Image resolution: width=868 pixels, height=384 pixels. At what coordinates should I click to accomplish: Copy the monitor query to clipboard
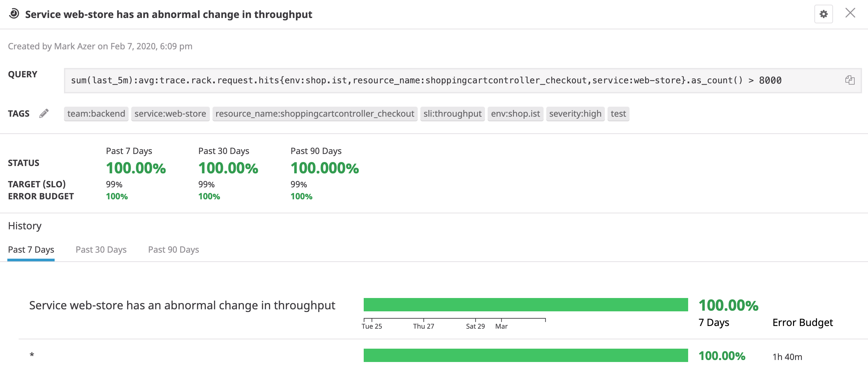[850, 80]
